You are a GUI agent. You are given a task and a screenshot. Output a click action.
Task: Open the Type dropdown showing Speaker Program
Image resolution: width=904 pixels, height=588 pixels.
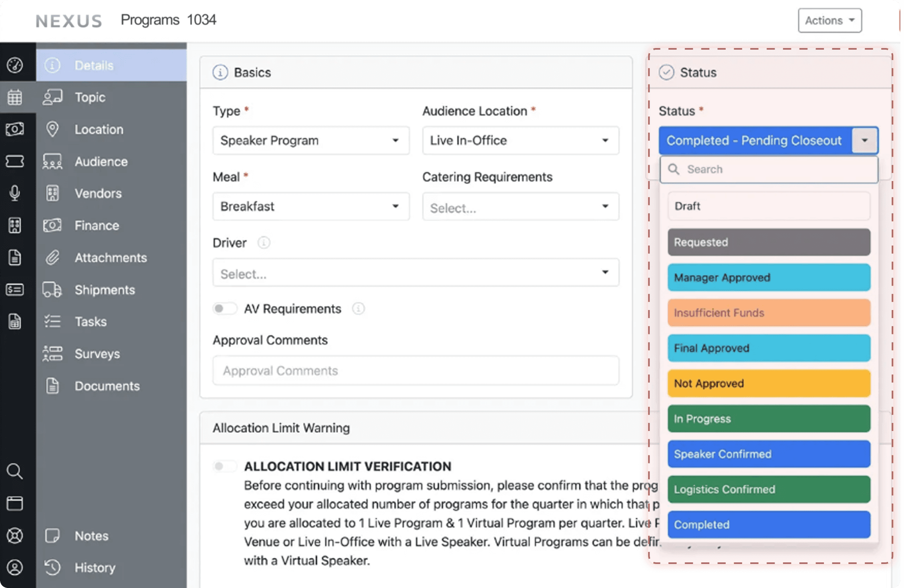(x=310, y=141)
